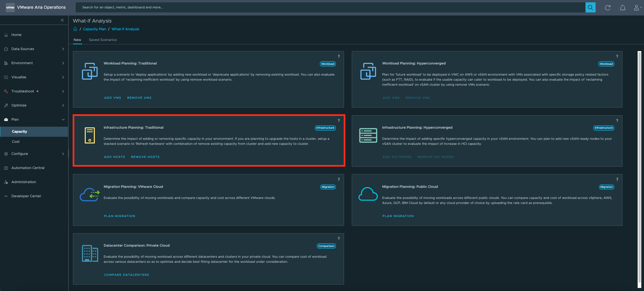Click REMOVE HCI NODES
This screenshot has width=644, height=291.
(x=435, y=157)
